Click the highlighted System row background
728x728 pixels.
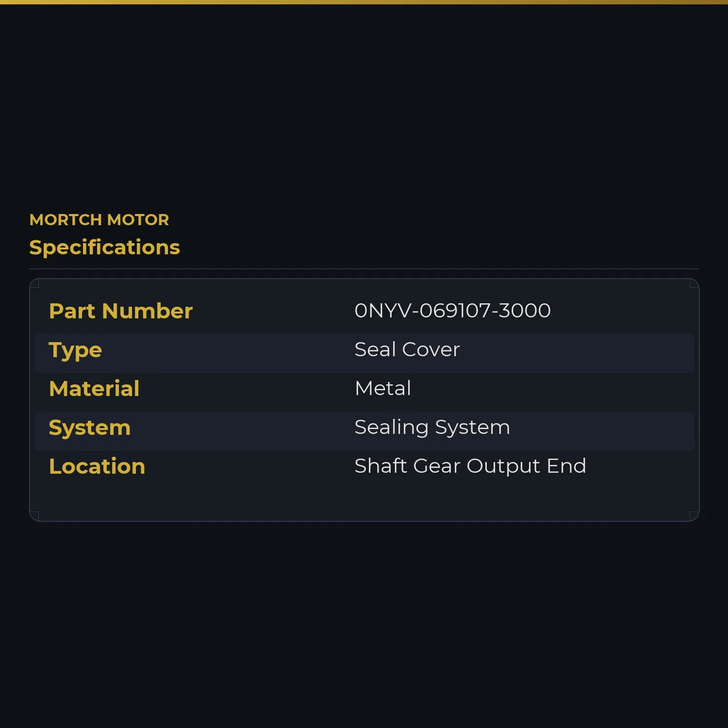364,431
